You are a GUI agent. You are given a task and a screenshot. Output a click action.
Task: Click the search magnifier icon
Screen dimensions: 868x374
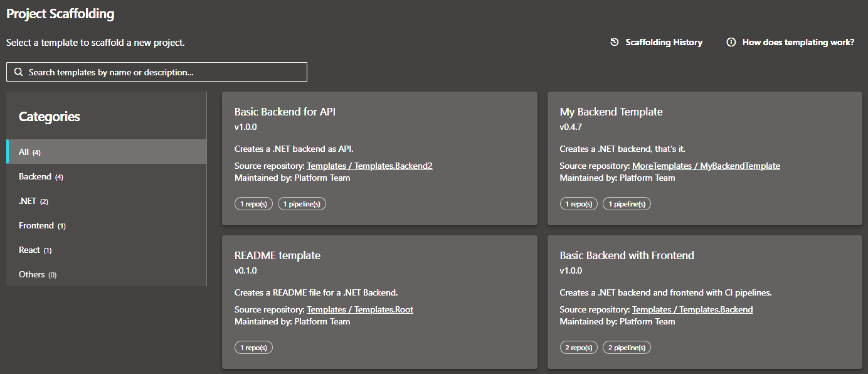click(x=18, y=72)
